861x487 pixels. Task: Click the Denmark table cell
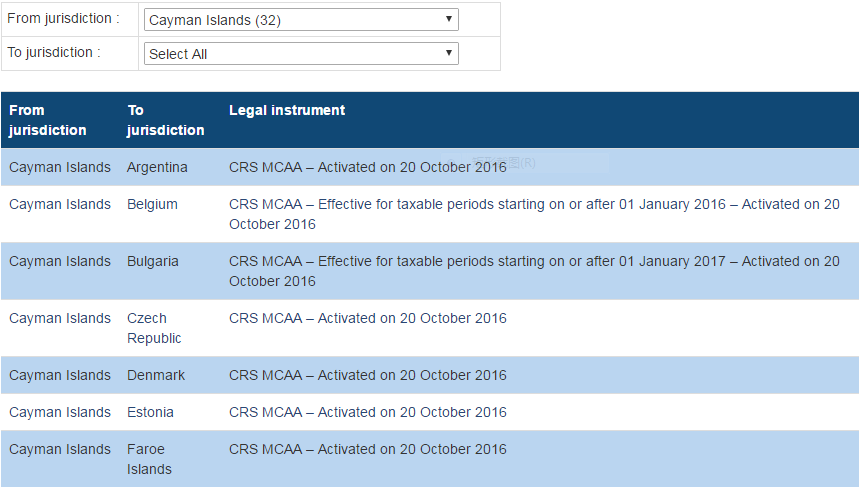[156, 375]
